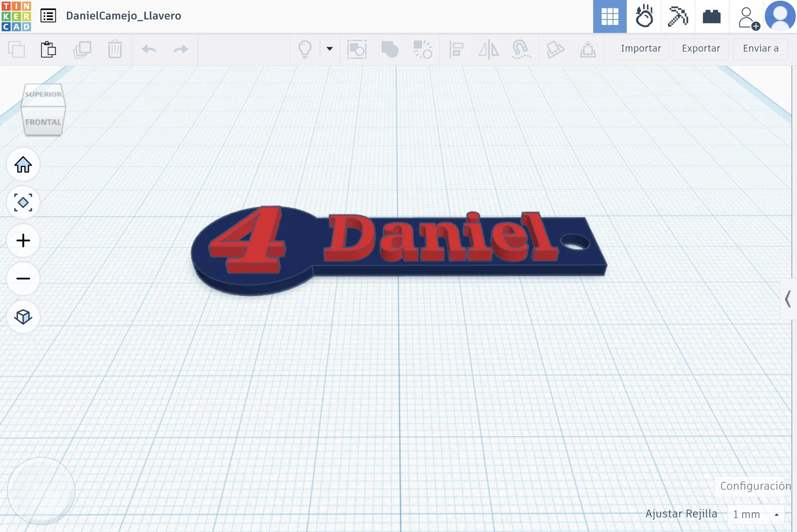Expand the visibility options dropdown arrow

click(330, 49)
